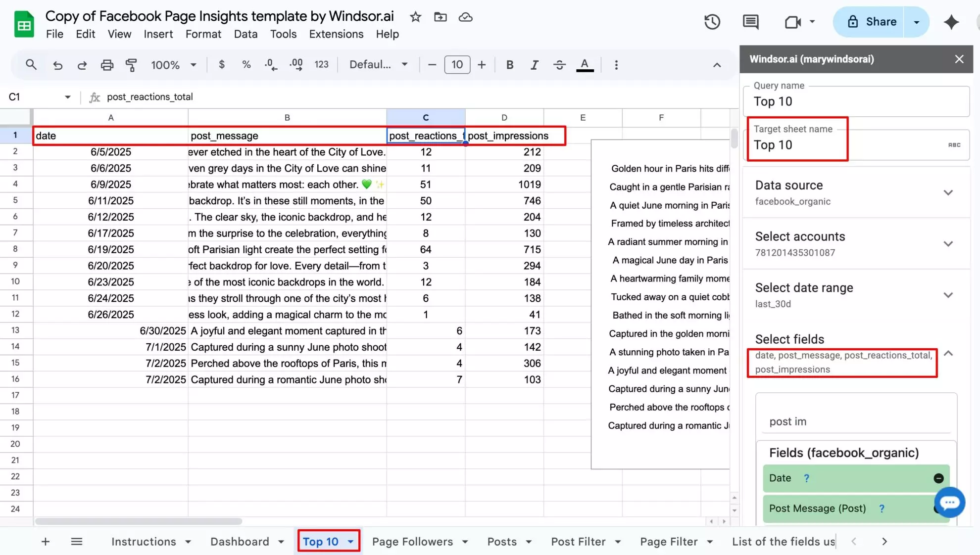Toggle bold formatting in the toolbar
The height and width of the screenshot is (555, 980).
click(x=509, y=64)
